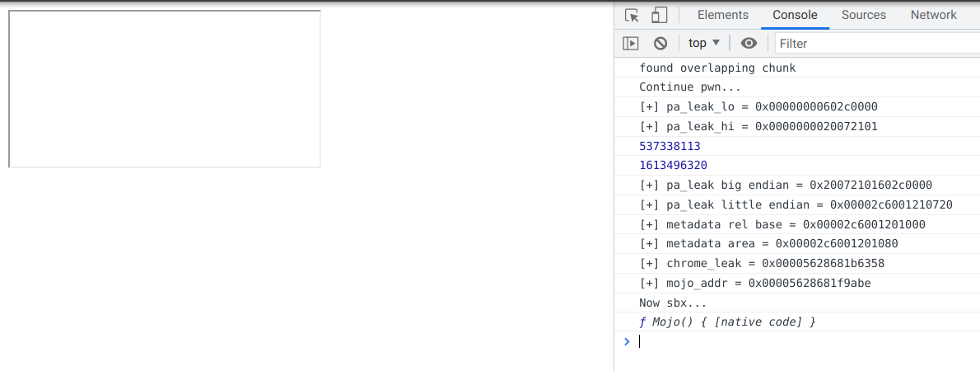The height and width of the screenshot is (371, 980).
Task: Open the Sources tab
Action: pos(864,15)
